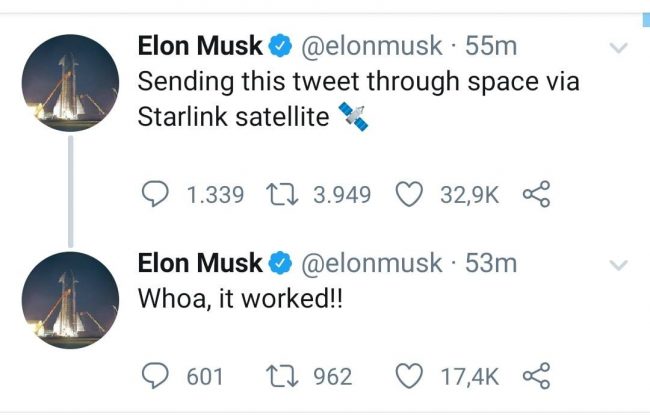650x416 pixels.
Task: Like the "Whoa, it worked!!" tweet
Action: coord(409,376)
